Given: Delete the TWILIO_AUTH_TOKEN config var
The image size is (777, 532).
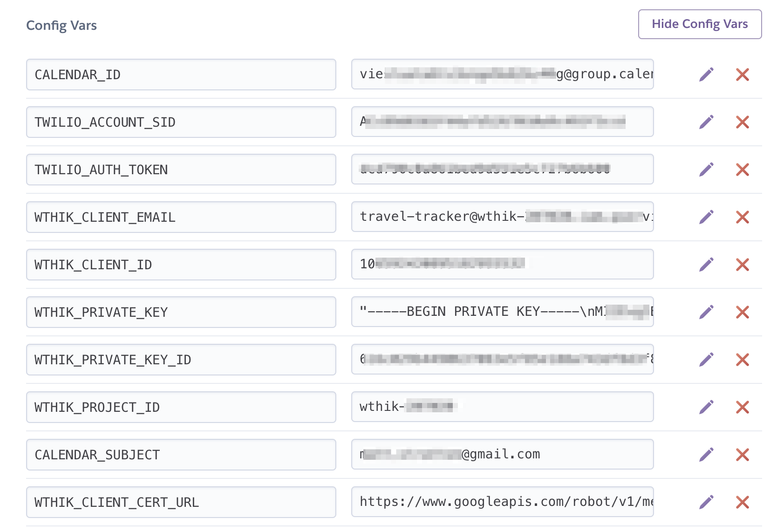Looking at the screenshot, I should click(743, 170).
